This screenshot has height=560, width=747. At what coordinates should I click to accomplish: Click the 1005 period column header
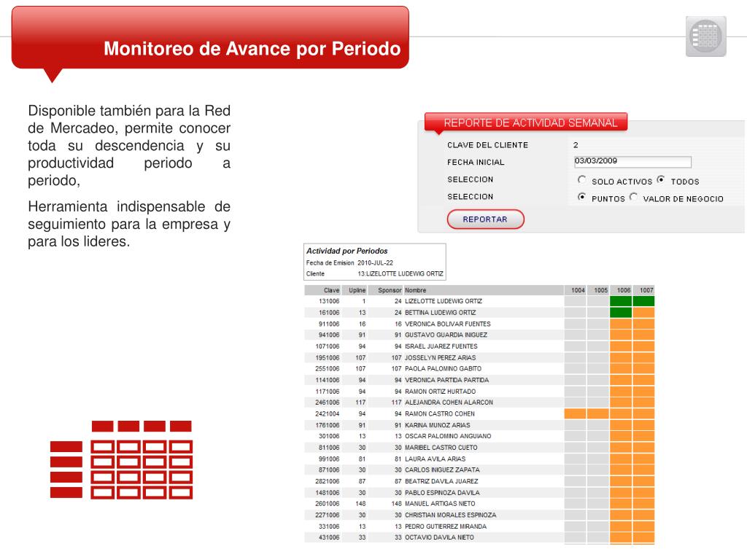point(598,290)
